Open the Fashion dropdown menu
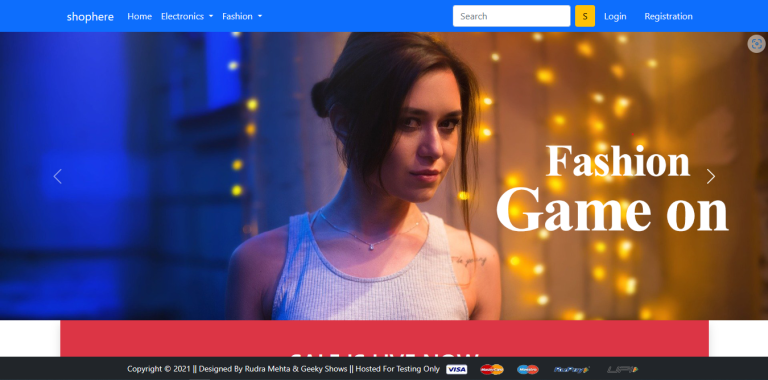 pyautogui.click(x=242, y=16)
